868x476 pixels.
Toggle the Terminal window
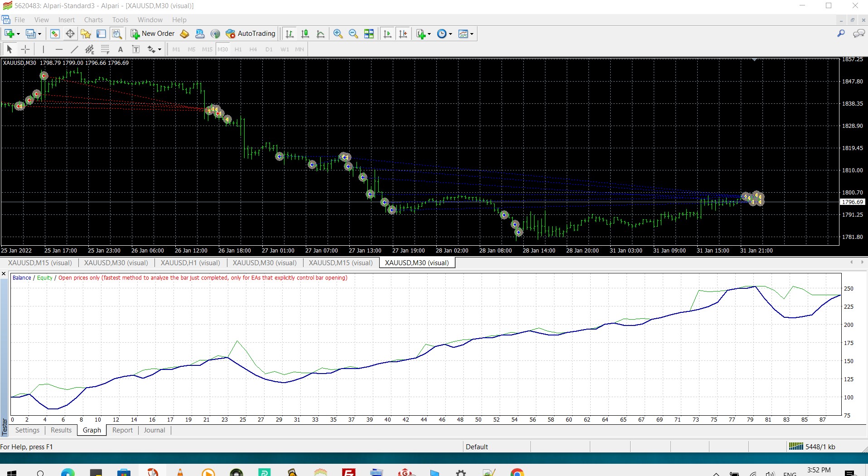click(101, 34)
